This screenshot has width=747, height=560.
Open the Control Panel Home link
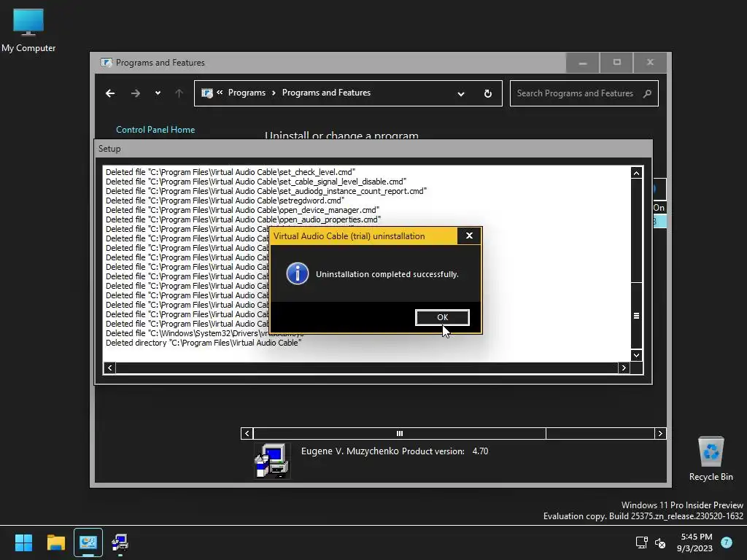[155, 130]
